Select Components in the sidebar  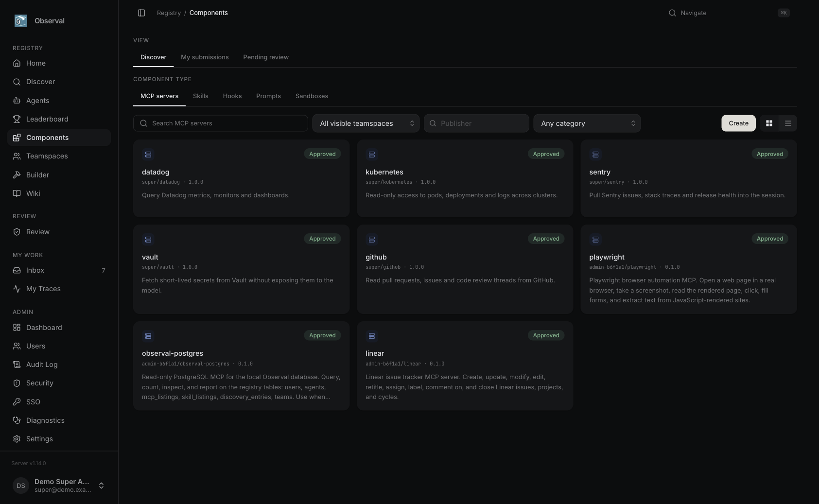coord(59,138)
